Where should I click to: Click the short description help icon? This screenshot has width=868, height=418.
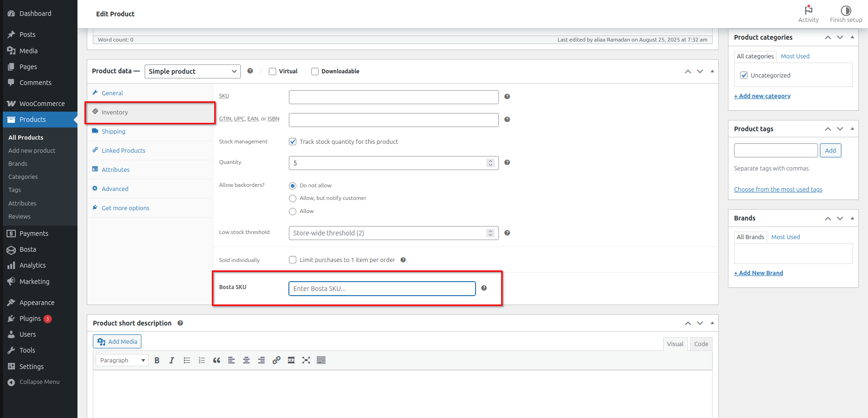pyautogui.click(x=180, y=323)
